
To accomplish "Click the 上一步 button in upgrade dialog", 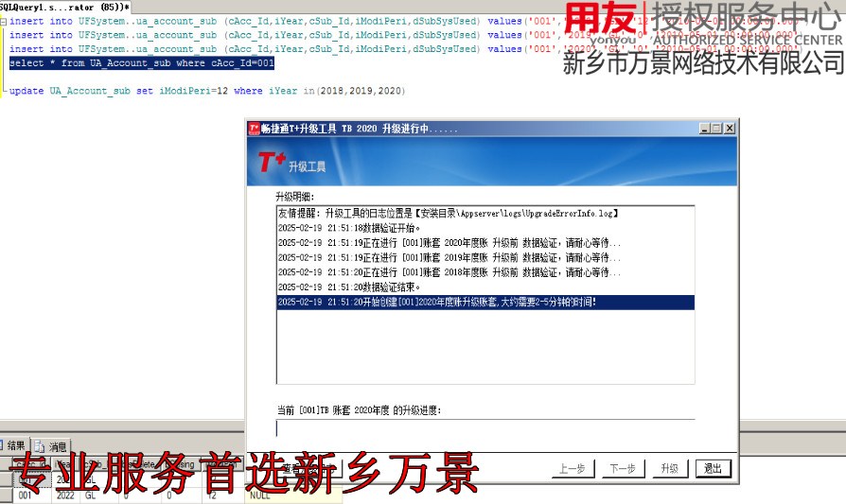I will point(572,468).
